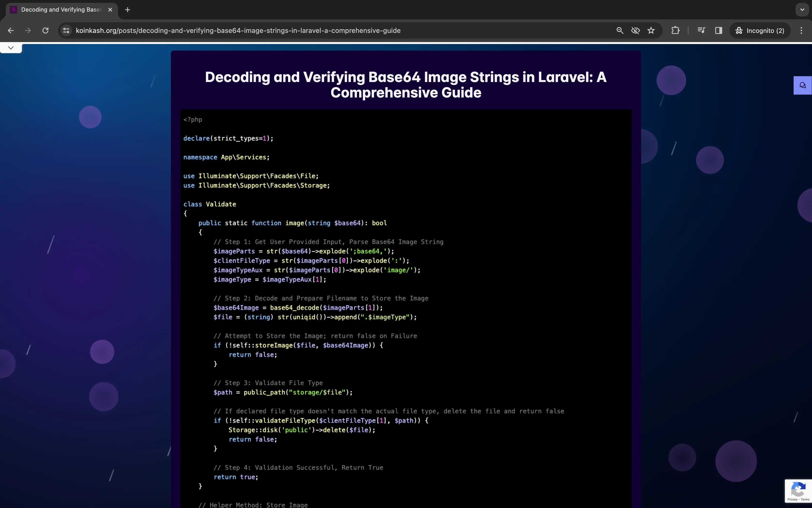Click the '// Step 4: Validation Successful' comment
Screen dimensions: 812x508
pos(298,468)
